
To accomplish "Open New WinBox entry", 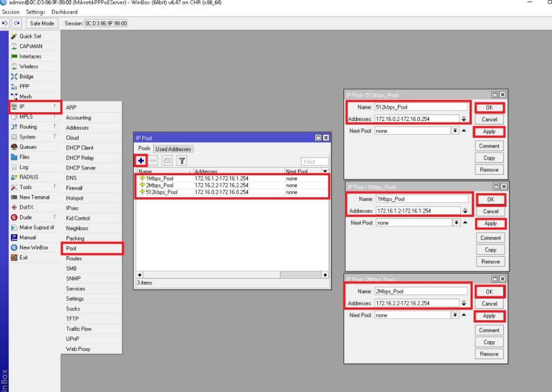I will (34, 247).
